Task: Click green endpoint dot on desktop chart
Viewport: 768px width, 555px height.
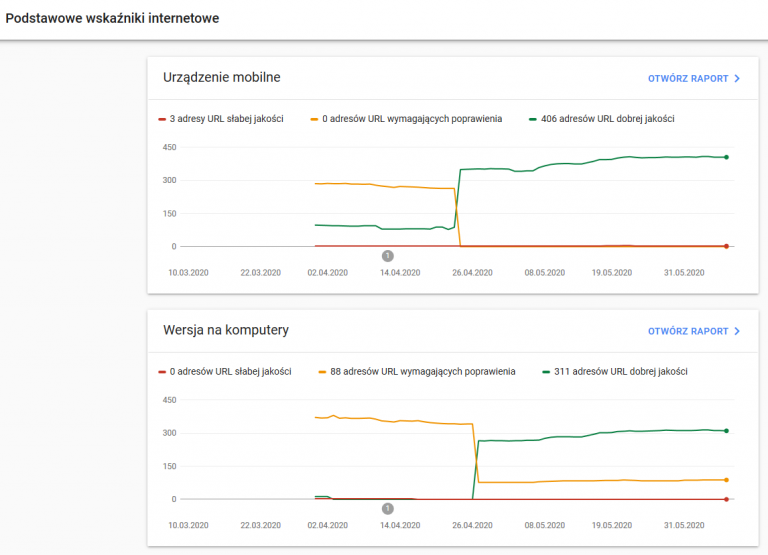Action: (x=726, y=431)
